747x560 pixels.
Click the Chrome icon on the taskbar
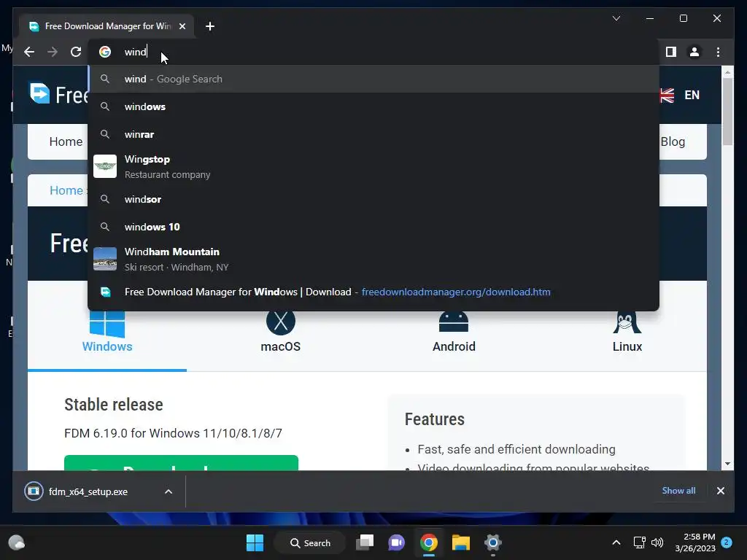coord(429,542)
